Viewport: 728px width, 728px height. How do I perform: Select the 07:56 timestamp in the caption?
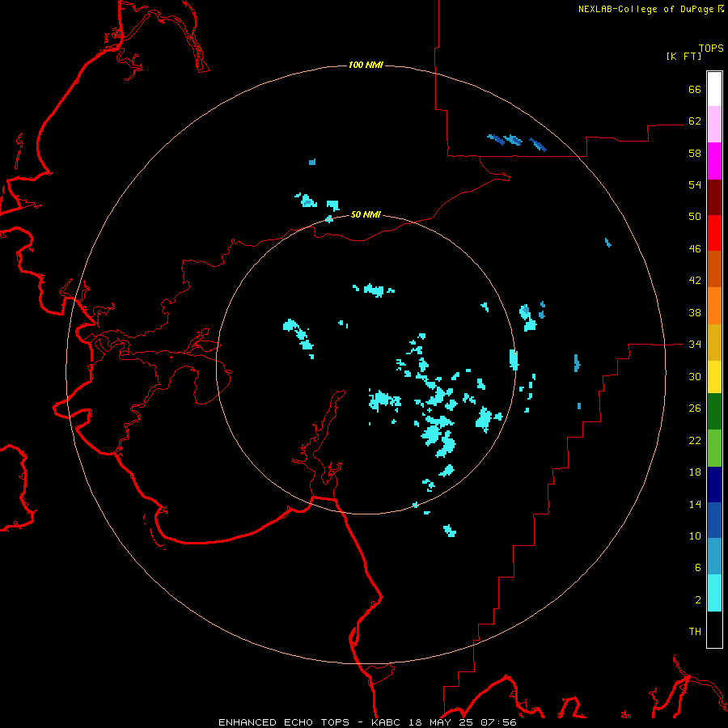coord(497,722)
